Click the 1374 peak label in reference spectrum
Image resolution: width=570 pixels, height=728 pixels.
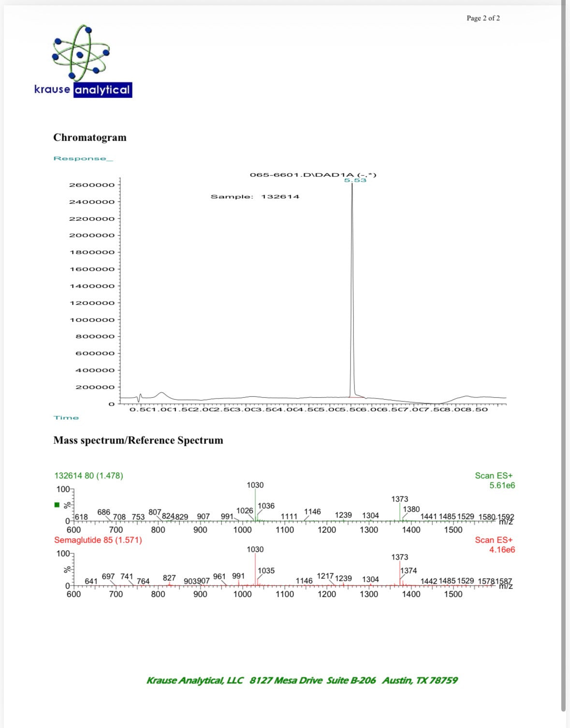[x=409, y=571]
